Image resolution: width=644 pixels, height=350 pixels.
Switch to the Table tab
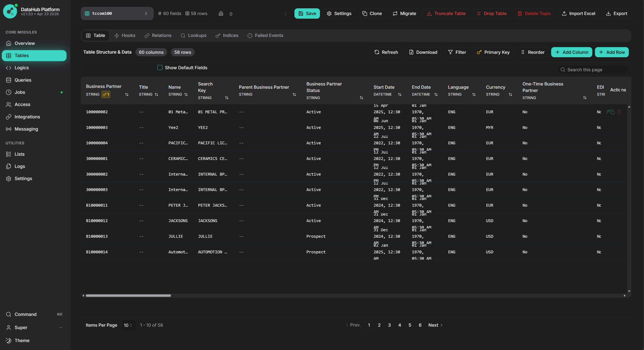pyautogui.click(x=95, y=36)
